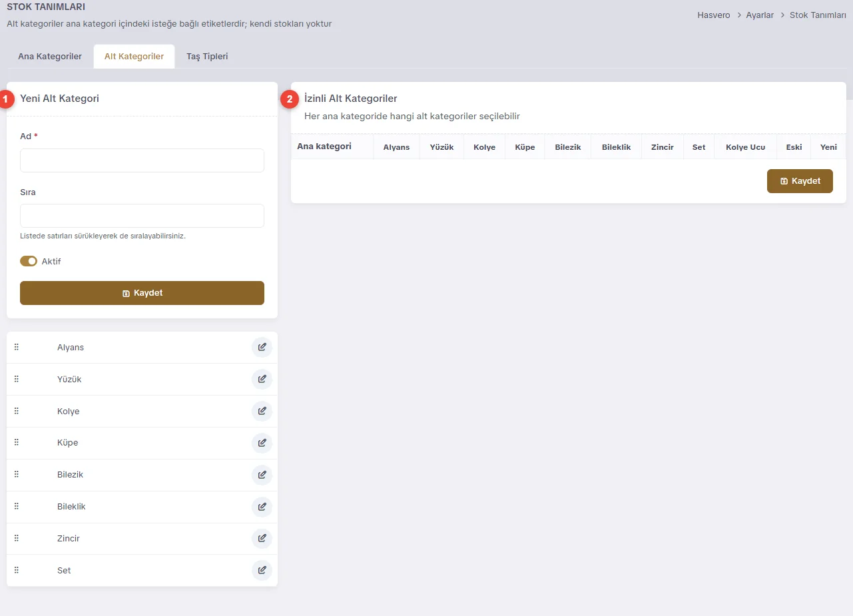The width and height of the screenshot is (853, 616).
Task: Open the edit icon for Zincir
Action: pyautogui.click(x=262, y=538)
